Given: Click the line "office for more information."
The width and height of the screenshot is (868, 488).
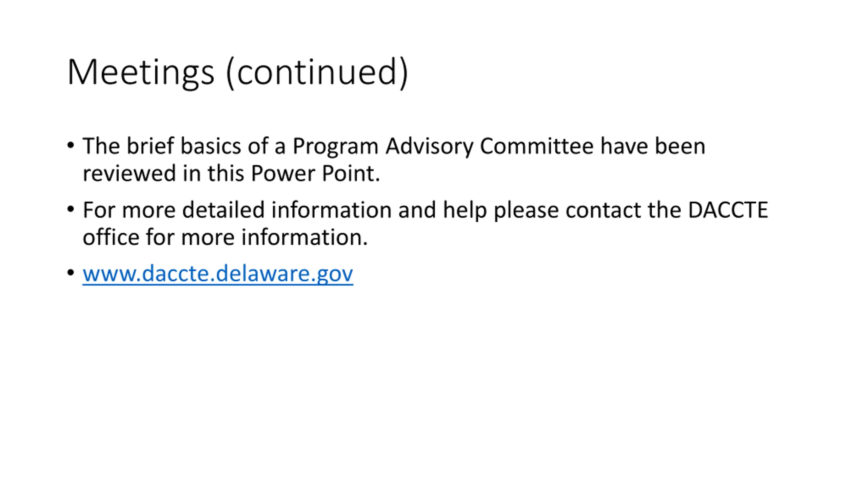Looking at the screenshot, I should coord(225,237).
